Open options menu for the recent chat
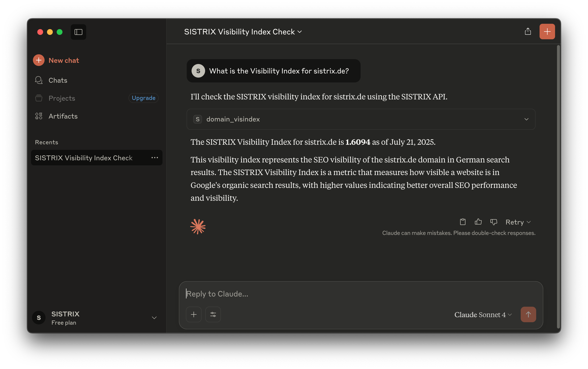Image resolution: width=588 pixels, height=369 pixels. pos(155,158)
